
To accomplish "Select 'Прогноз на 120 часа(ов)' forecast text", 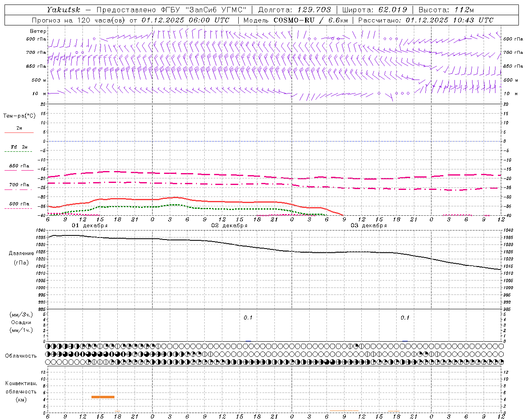I will click(79, 20).
